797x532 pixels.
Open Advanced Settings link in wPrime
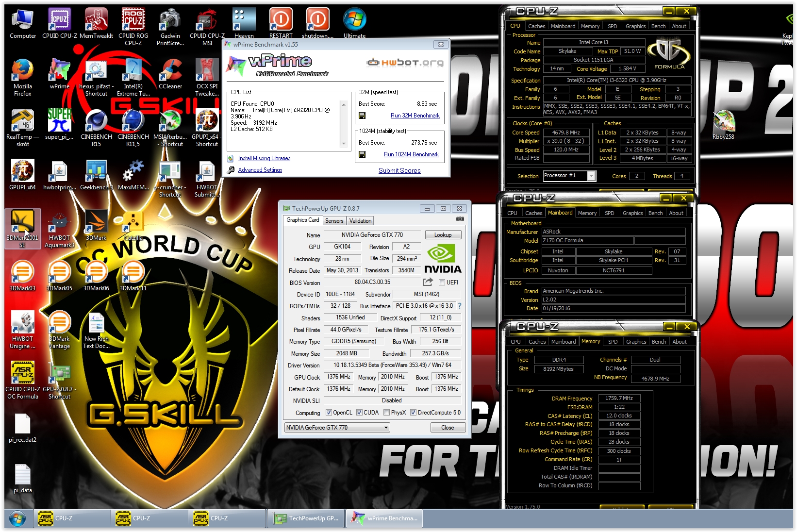(260, 170)
